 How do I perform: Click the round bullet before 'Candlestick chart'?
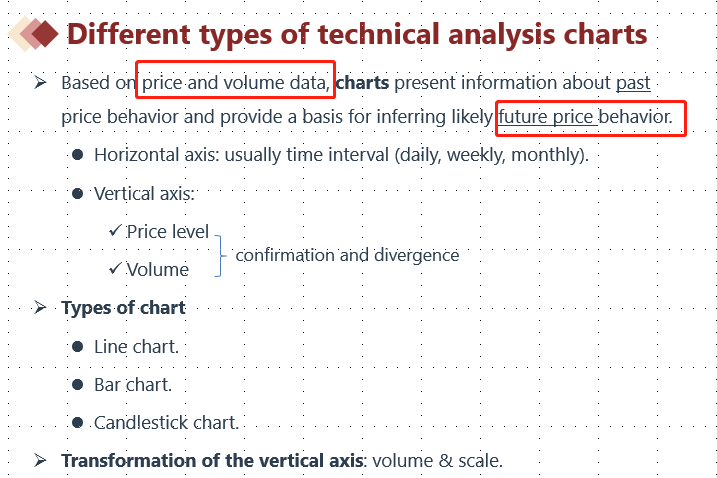point(77,423)
